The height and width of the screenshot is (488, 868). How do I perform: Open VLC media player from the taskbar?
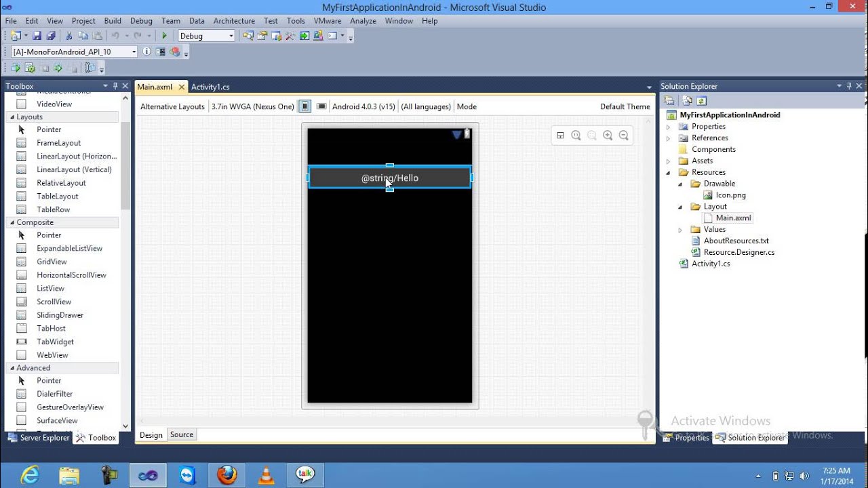tap(266, 475)
